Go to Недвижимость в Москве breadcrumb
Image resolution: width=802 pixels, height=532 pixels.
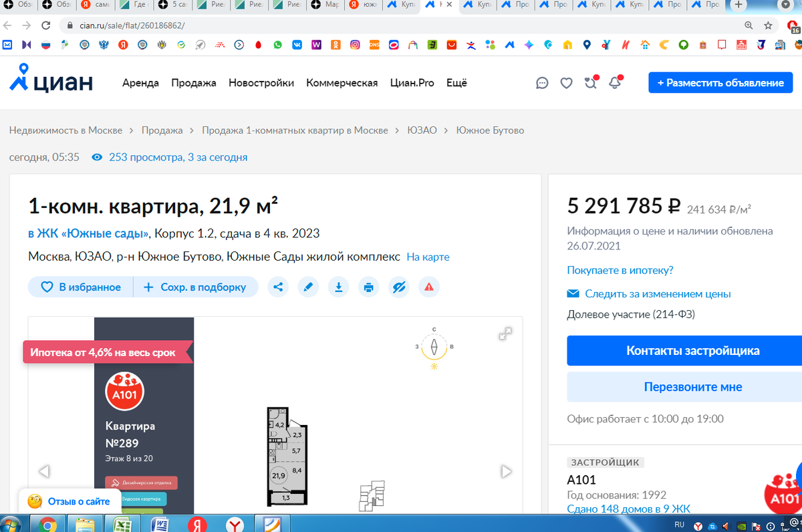pos(65,130)
